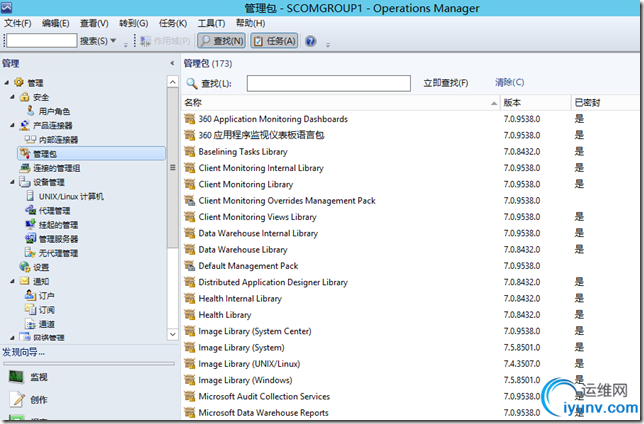Collapse the 网络管理 tree node

click(12, 337)
